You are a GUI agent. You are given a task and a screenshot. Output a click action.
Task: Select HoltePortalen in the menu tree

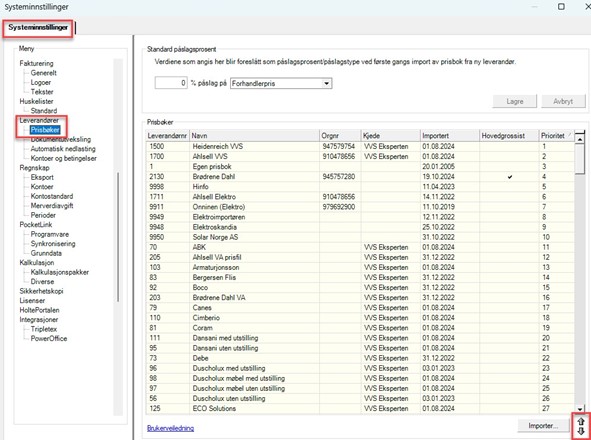39,310
